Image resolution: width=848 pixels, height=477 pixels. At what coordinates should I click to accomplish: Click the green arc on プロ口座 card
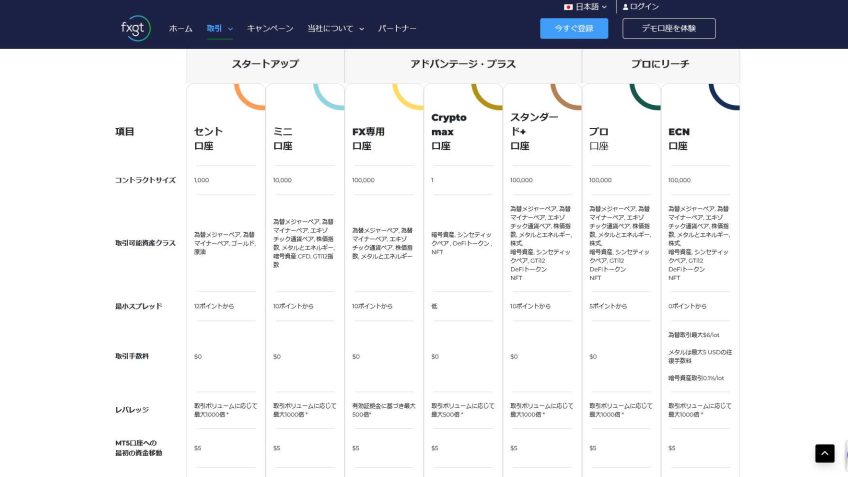point(645,95)
